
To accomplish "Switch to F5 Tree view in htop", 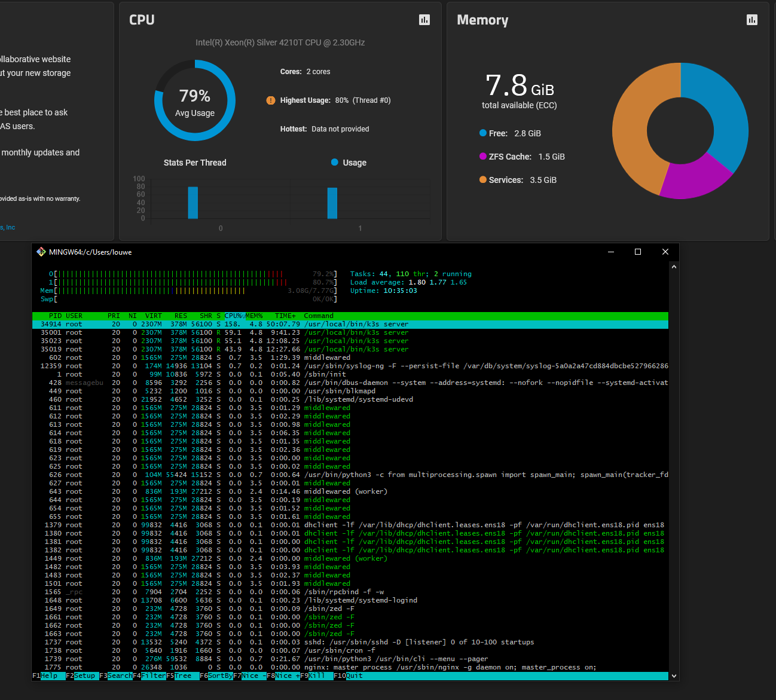I will point(183,675).
